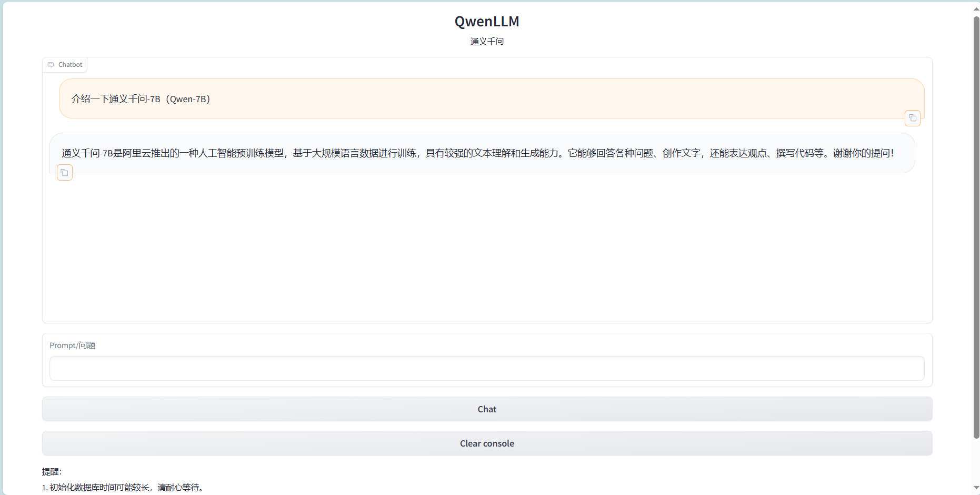This screenshot has width=980, height=495.
Task: Click reminder item 1 about 初始化数据库
Action: [124, 488]
